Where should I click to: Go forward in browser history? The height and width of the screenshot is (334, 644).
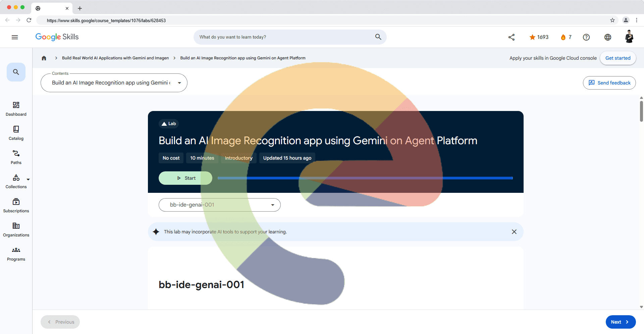point(18,20)
